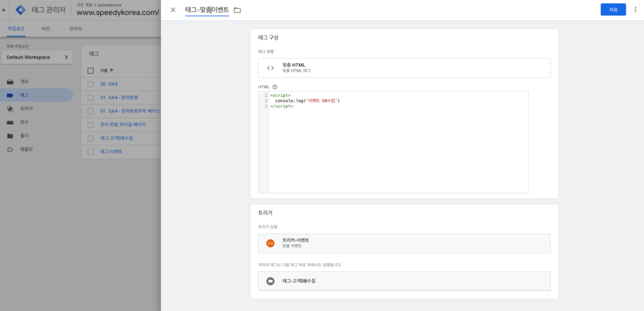This screenshot has width=644, height=311.
Task: Click the Tag Manager logo icon
Action: (20, 10)
